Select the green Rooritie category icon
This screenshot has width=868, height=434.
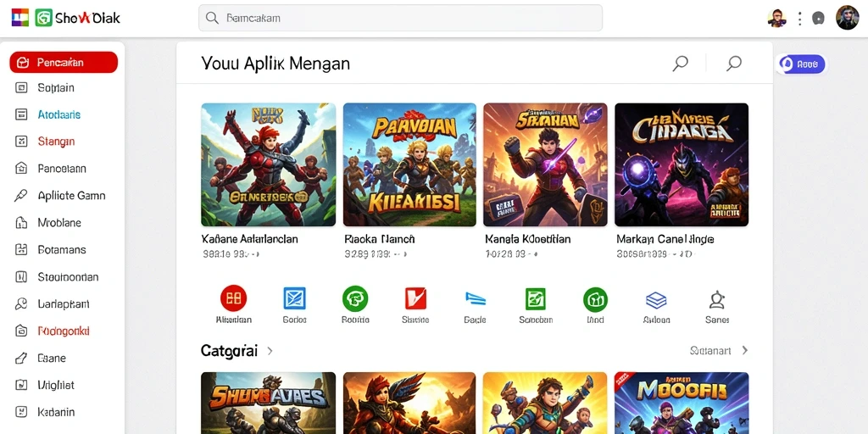[355, 298]
